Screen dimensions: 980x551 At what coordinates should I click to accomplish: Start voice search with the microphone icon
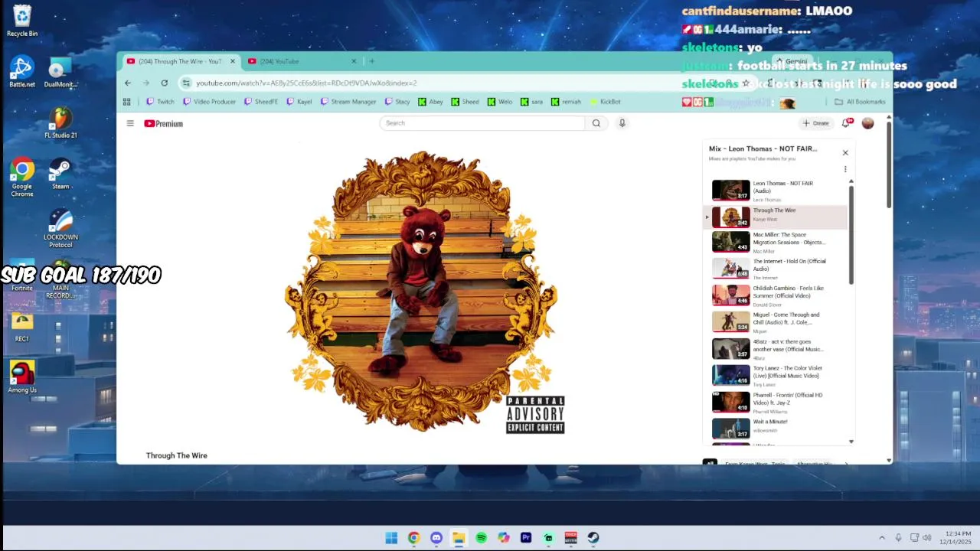click(622, 123)
